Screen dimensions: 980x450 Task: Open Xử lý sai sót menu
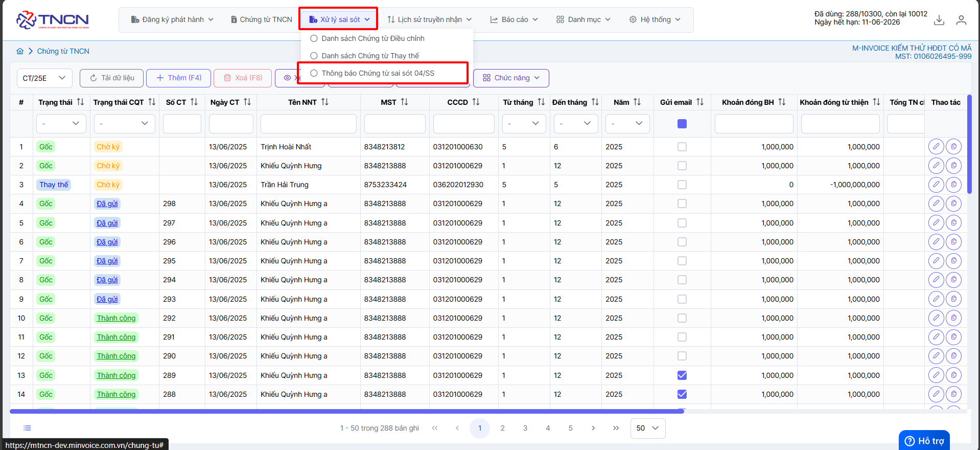coord(339,20)
